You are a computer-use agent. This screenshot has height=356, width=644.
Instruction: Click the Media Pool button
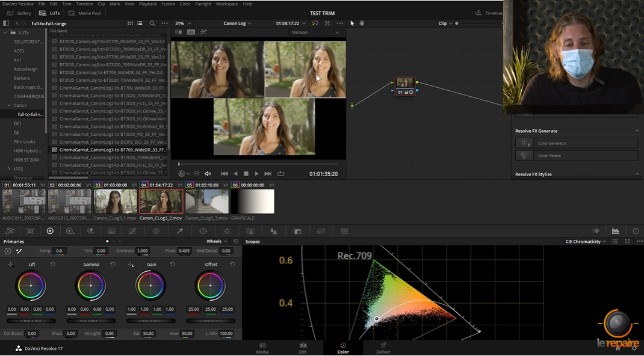point(85,13)
